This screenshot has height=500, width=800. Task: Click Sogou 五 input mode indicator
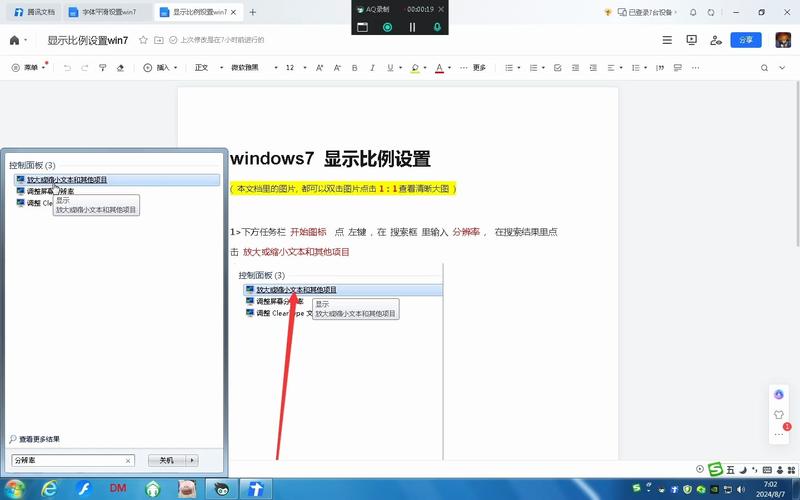pyautogui.click(x=730, y=470)
